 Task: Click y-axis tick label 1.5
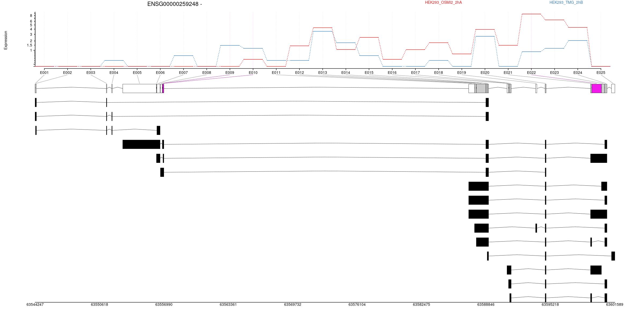tap(29, 45)
